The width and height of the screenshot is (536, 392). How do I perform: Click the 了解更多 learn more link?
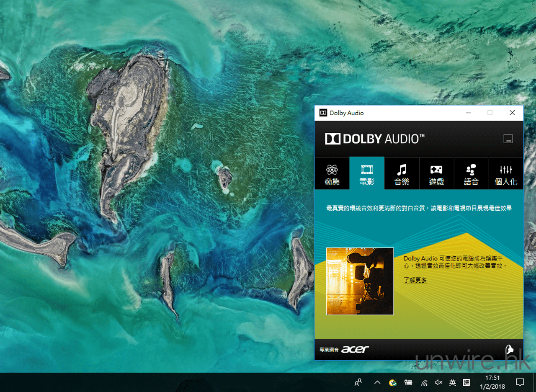[x=415, y=280]
